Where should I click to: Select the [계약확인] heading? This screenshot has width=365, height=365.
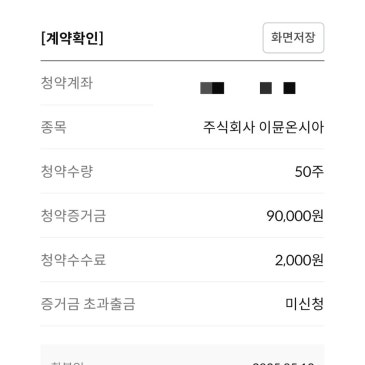pos(72,38)
